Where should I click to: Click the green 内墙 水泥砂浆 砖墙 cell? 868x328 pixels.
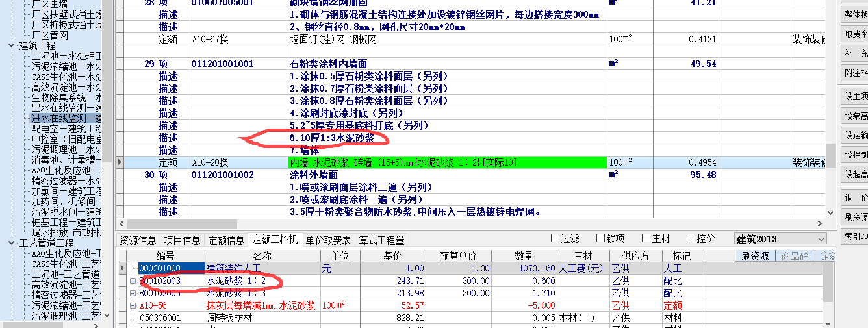[x=447, y=163]
